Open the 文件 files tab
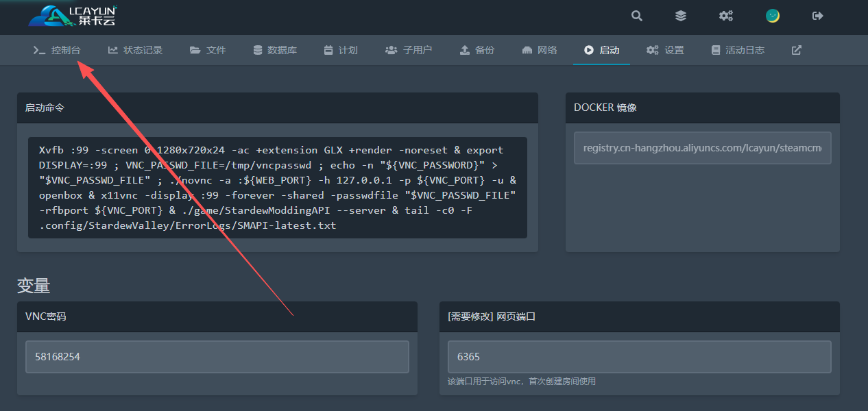Image resolution: width=868 pixels, height=411 pixels. tap(208, 50)
